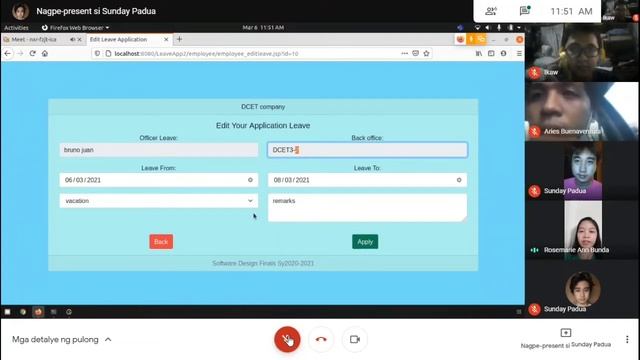The width and height of the screenshot is (640, 360).
Task: Open a new Firefox tab
Action: point(179,39)
